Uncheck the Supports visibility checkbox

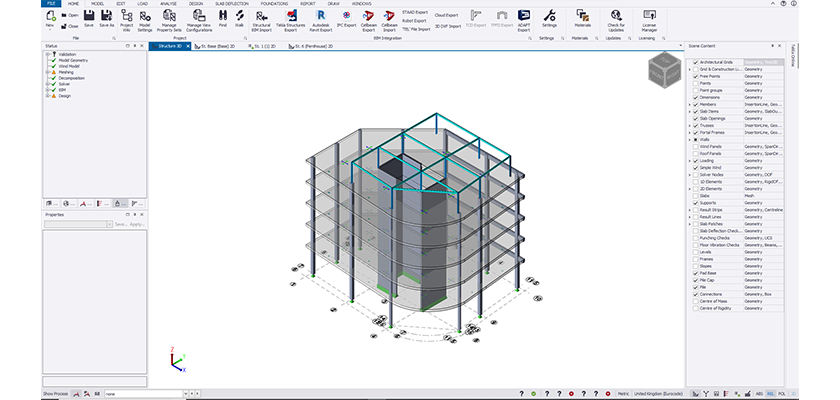coord(695,203)
